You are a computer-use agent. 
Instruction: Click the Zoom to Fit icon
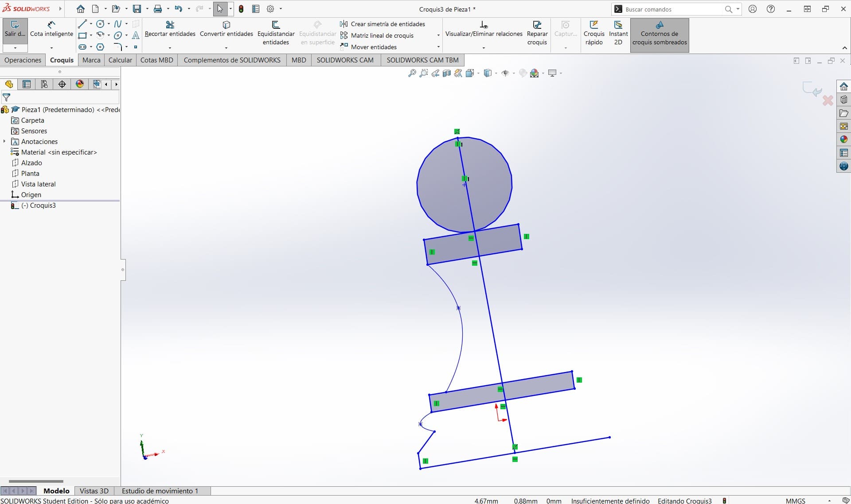(412, 73)
